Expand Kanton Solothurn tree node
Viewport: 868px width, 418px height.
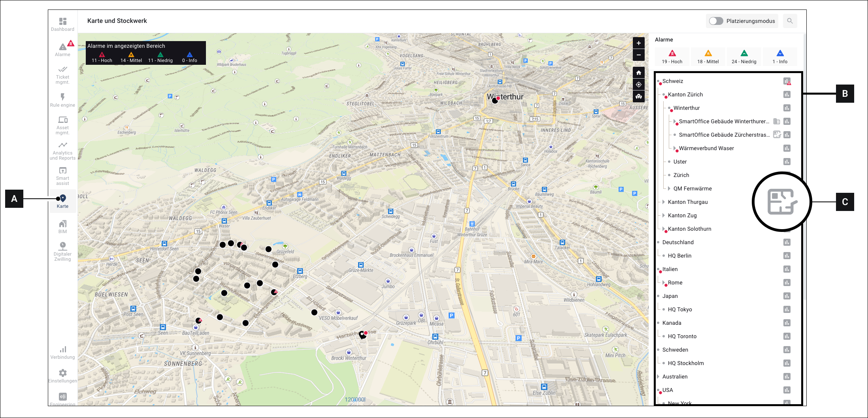click(664, 229)
